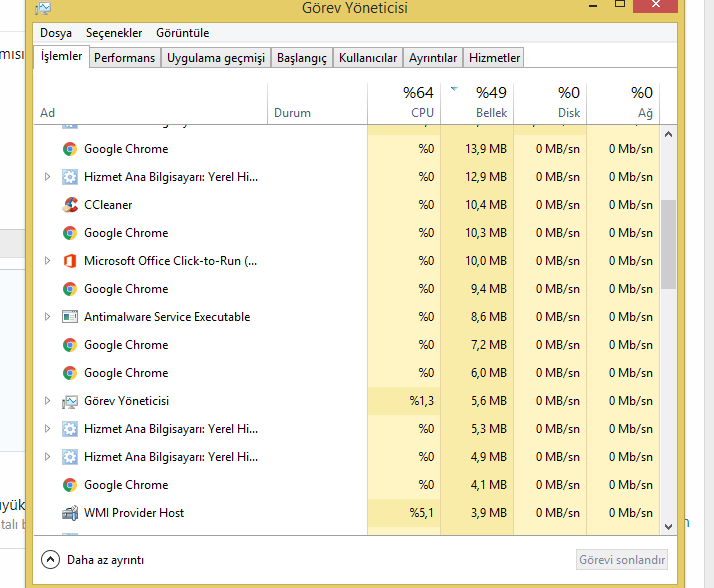Sort by the Ad column header
The height and width of the screenshot is (588, 714).
[150, 104]
